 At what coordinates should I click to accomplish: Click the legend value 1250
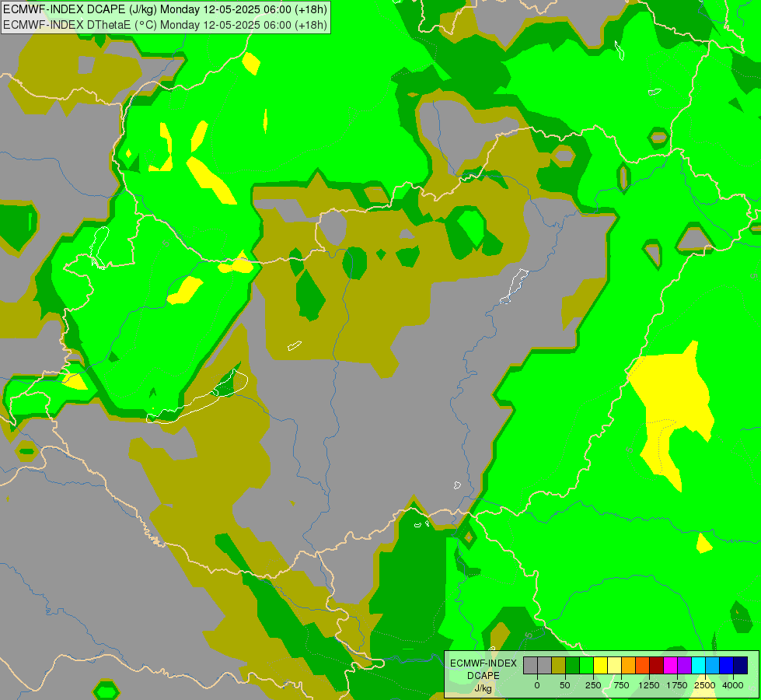click(649, 685)
